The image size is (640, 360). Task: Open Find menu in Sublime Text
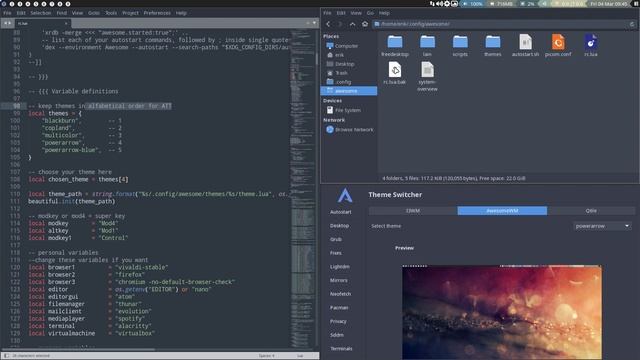tap(62, 13)
